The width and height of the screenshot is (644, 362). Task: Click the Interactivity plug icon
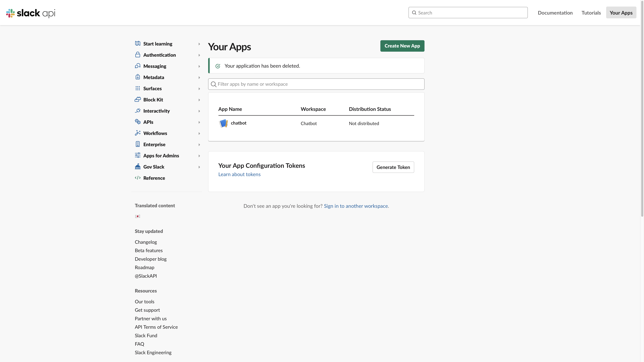137,110
